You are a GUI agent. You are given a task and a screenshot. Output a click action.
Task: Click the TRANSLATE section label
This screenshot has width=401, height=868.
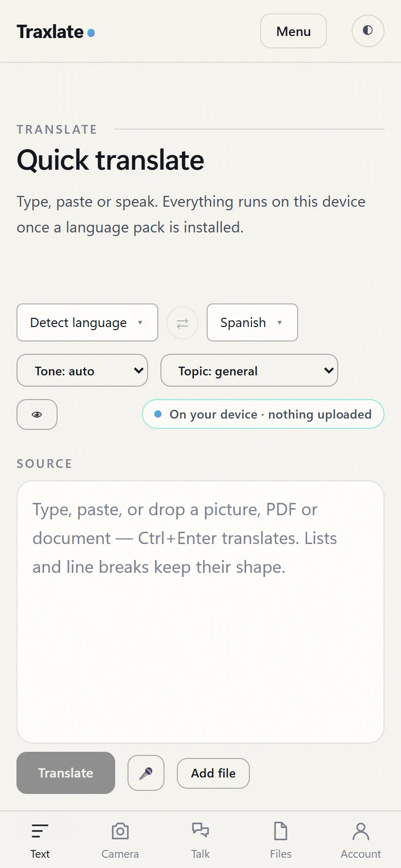(57, 130)
